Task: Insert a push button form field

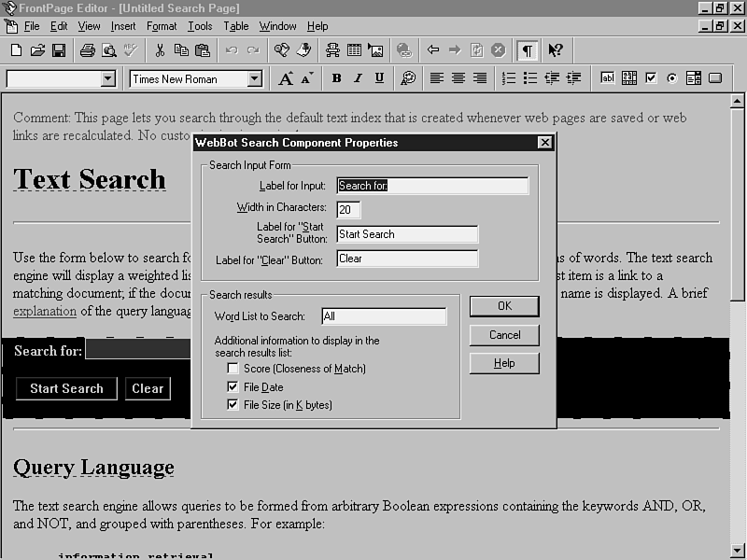Action: 715,78
